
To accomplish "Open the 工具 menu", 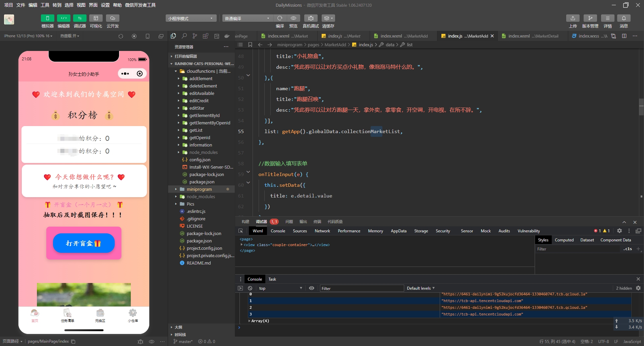I will click(x=45, y=5).
